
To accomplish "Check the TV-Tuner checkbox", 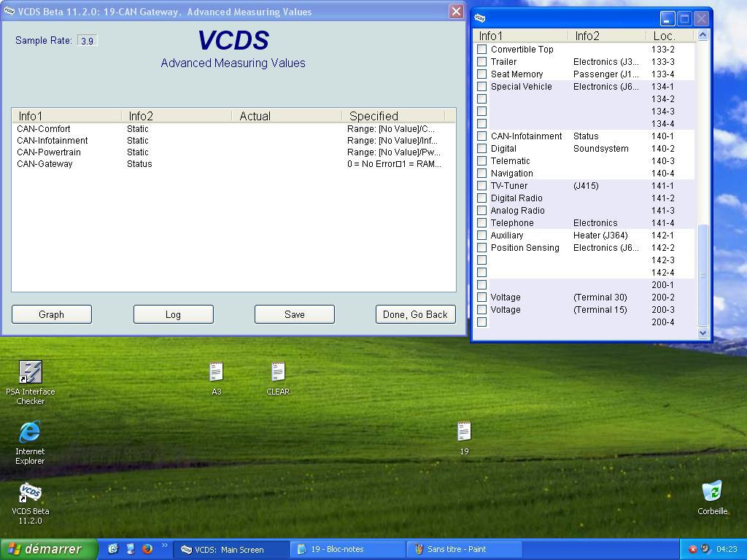I will (481, 185).
